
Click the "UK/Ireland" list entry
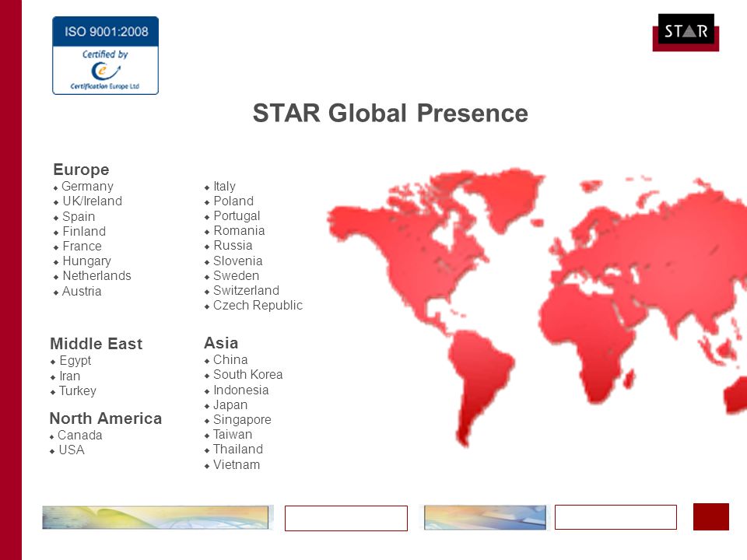(93, 201)
